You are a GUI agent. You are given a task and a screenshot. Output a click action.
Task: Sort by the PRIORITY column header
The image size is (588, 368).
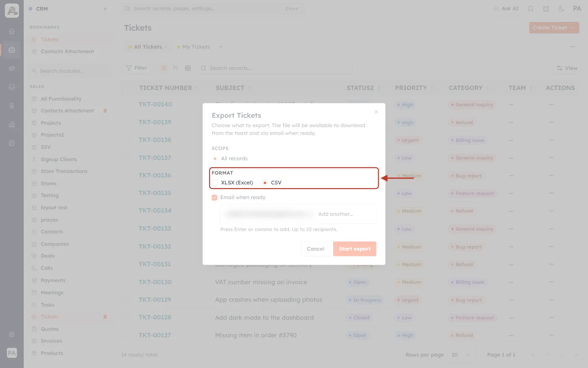pos(414,88)
